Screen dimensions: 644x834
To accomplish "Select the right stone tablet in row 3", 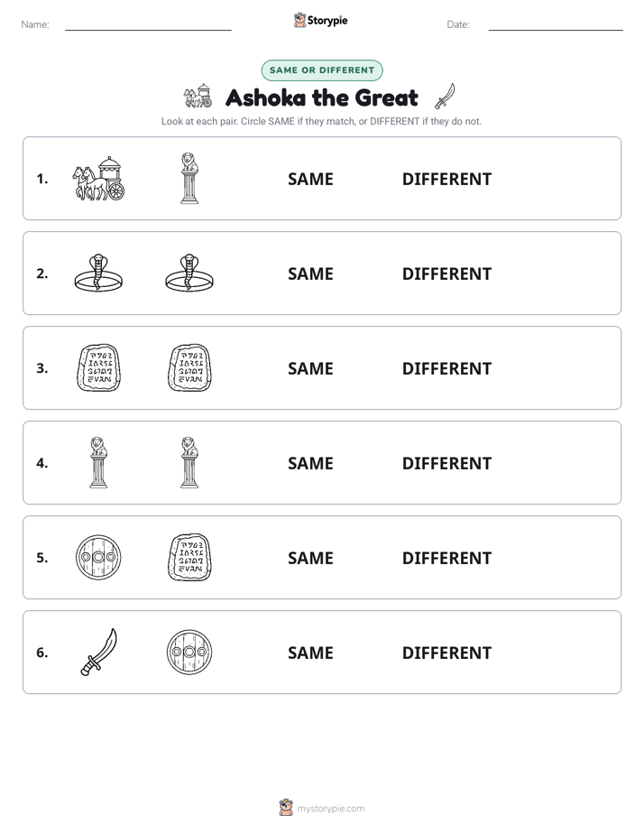I will click(x=189, y=367).
